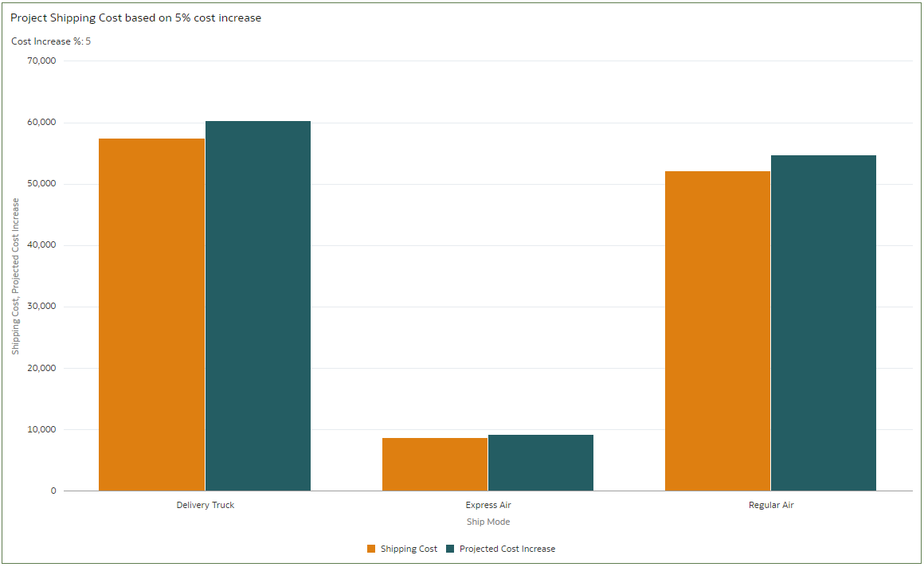The image size is (924, 567).
Task: Select the Delivery Truck orange Shipping Cost bar
Action: click(151, 315)
